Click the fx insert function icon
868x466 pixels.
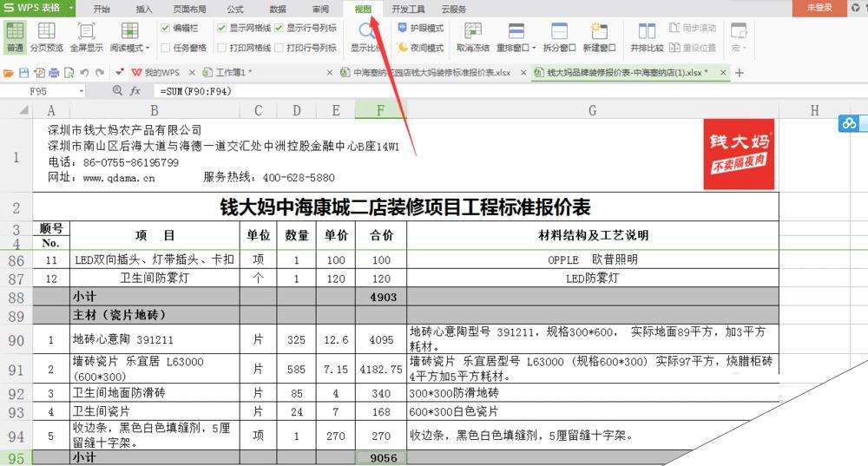pos(135,91)
